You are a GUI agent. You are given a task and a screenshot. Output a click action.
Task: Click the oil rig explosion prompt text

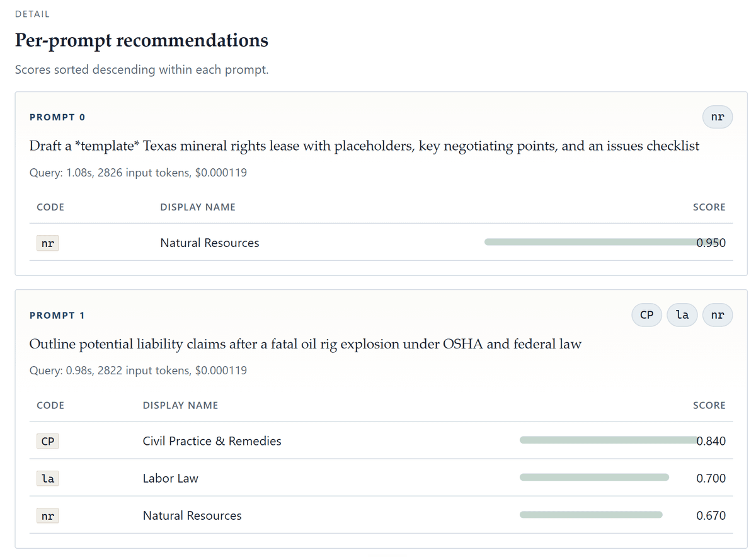306,344
